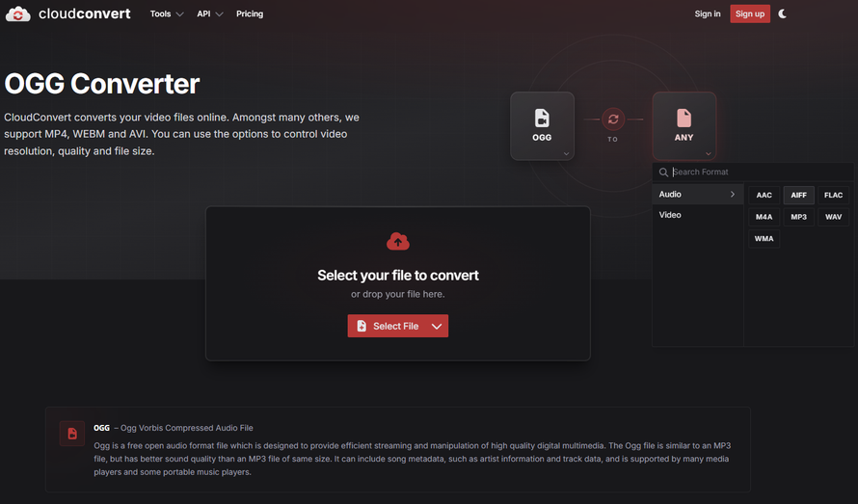Screen dimensions: 858x504
Task: Click the file icon on Select File button
Action: (362, 326)
